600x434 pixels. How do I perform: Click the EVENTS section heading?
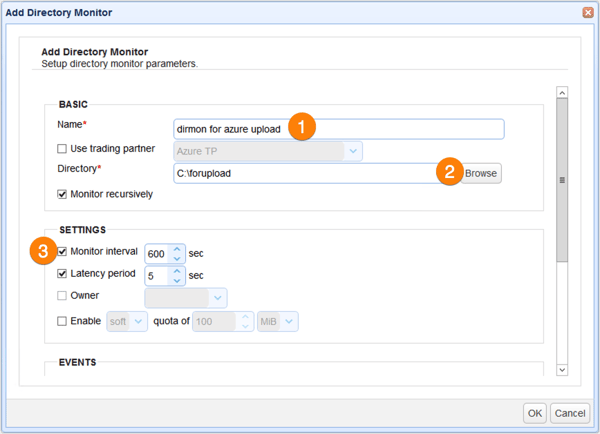[77, 362]
